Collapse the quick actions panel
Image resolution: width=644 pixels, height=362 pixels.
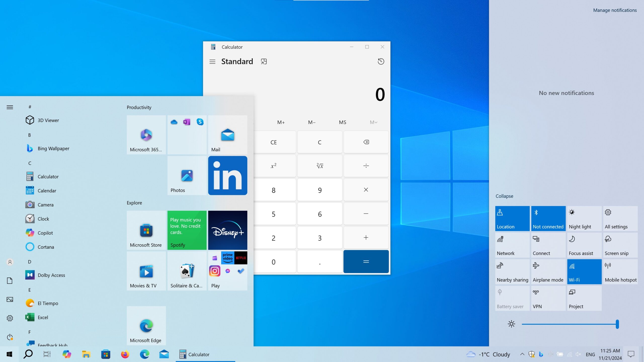coord(504,196)
